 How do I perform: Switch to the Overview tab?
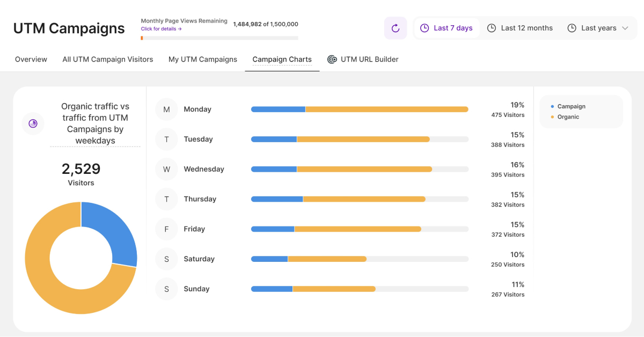(x=31, y=60)
